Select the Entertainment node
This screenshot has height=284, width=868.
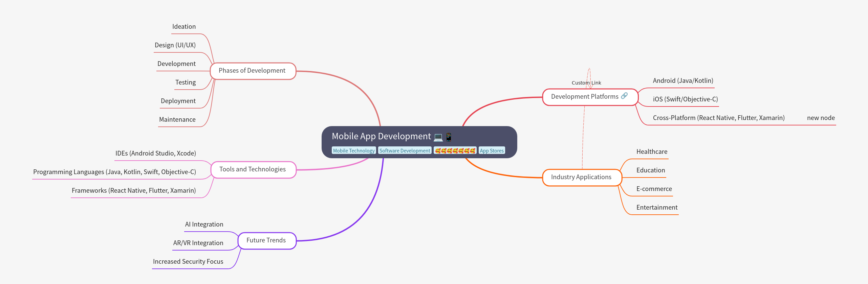[657, 208]
